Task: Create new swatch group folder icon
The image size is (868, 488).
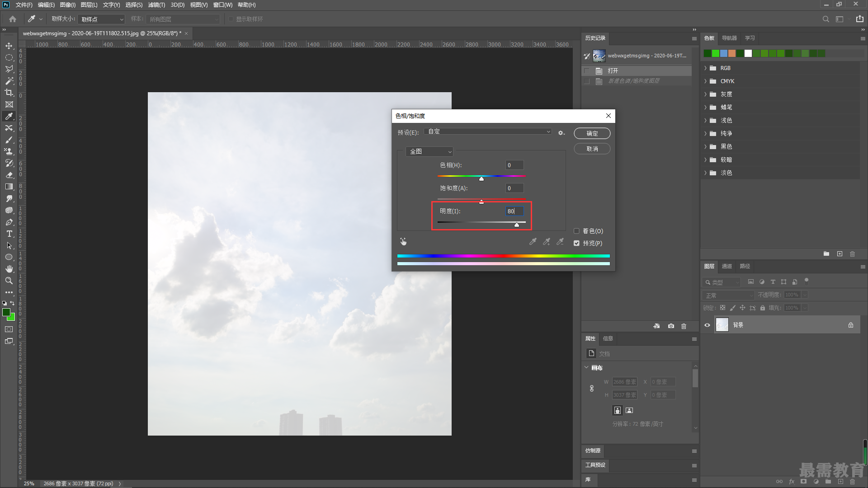Action: coord(826,254)
